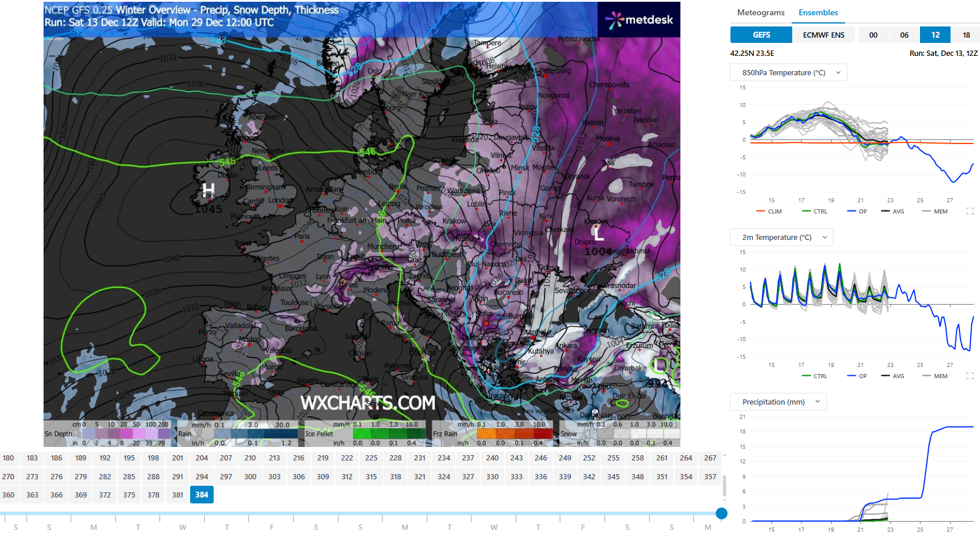Expand the 850hPa Temperature chart to fullscreen
This screenshot has width=980, height=534.
[969, 211]
